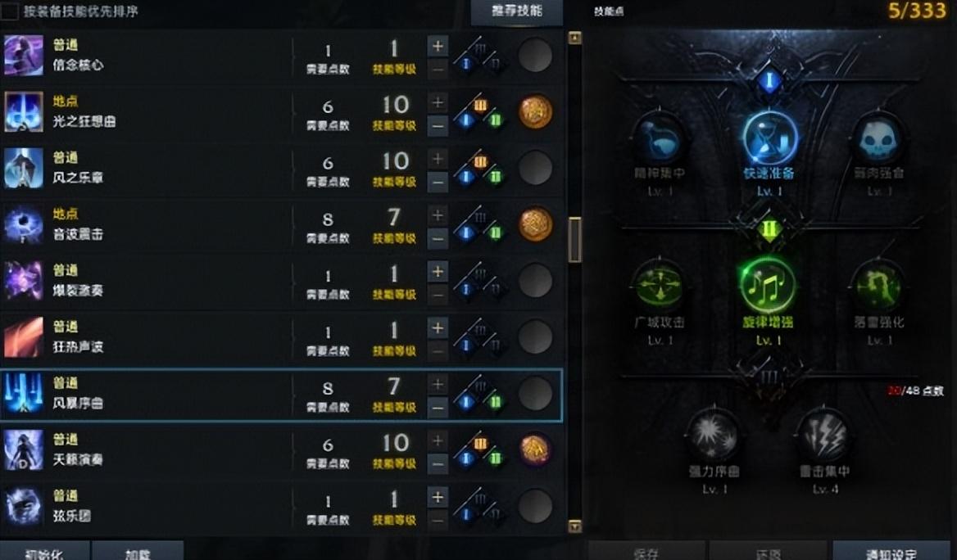Pick the 广域攻击 tripod icon
Screen dimensions: 957x560
click(659, 285)
